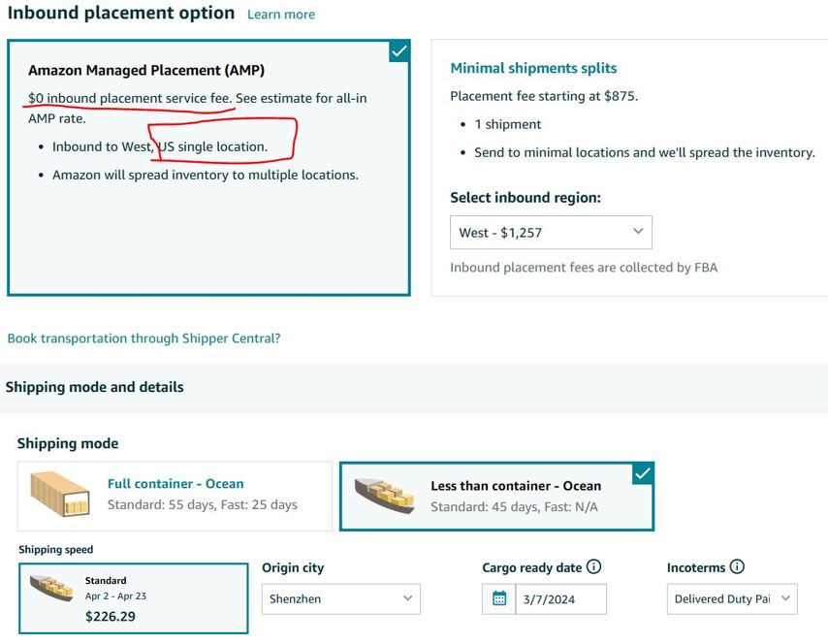Click the info icon next to Cargo ready date
Viewport: 828px width, 644px height.
tap(594, 566)
